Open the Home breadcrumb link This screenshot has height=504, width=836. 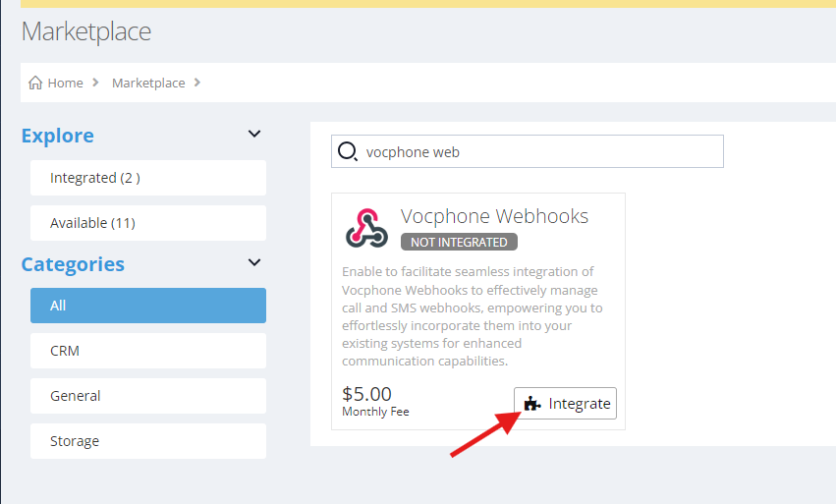pos(65,83)
